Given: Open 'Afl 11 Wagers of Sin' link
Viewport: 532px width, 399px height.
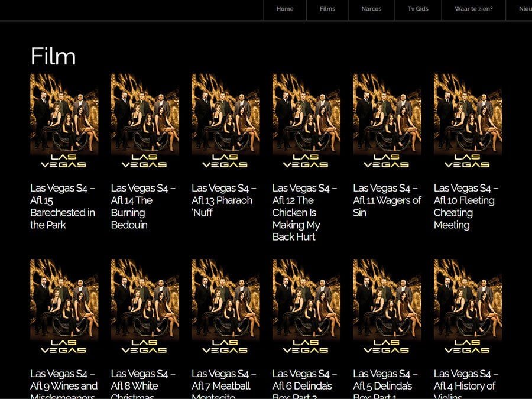Looking at the screenshot, I should tap(385, 194).
